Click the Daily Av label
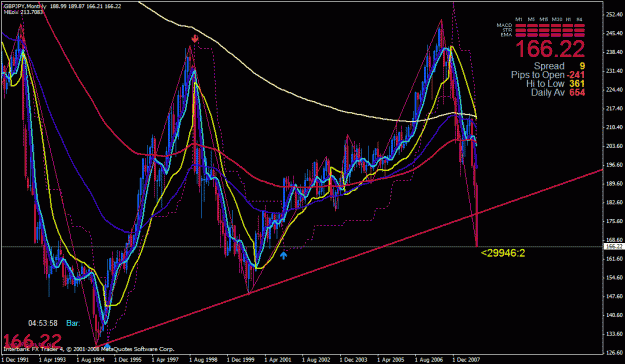Image resolution: width=625 pixels, height=364 pixels. [x=548, y=92]
